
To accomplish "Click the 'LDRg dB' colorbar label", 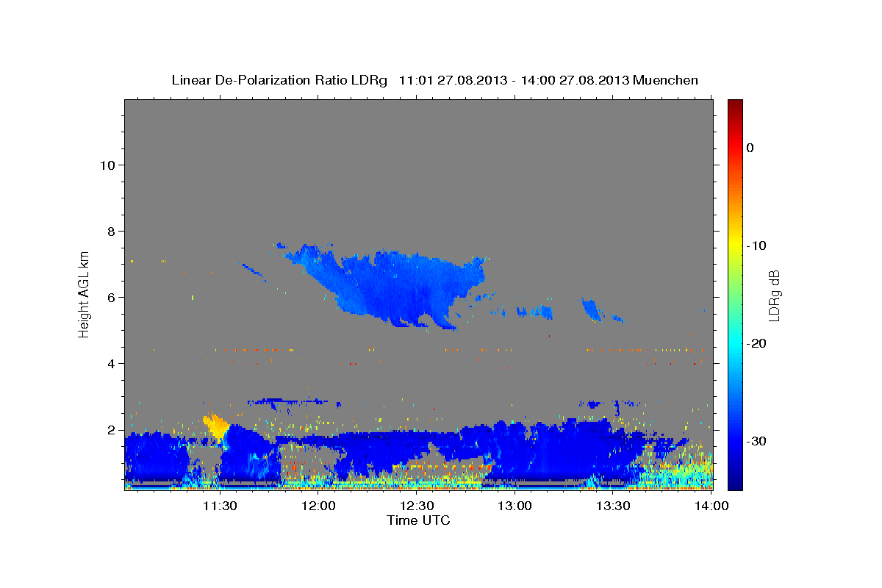I will 774,295.
